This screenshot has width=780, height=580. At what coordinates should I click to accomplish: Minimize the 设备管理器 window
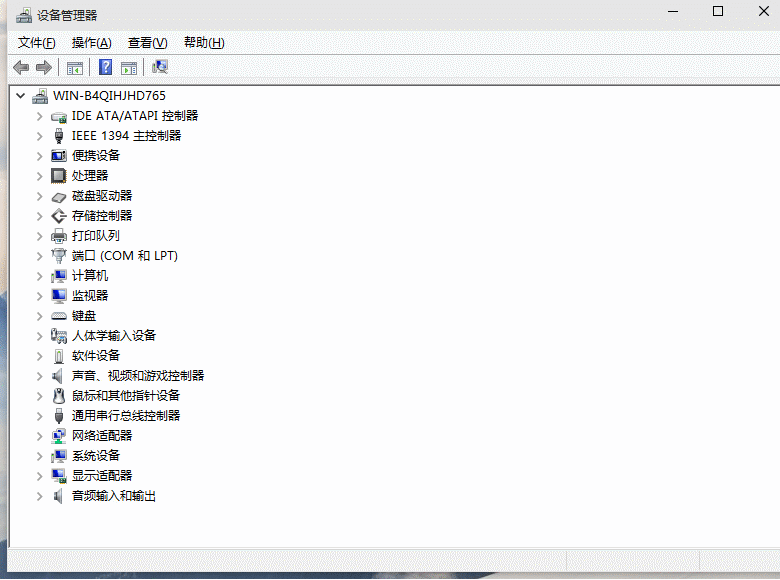tap(673, 11)
